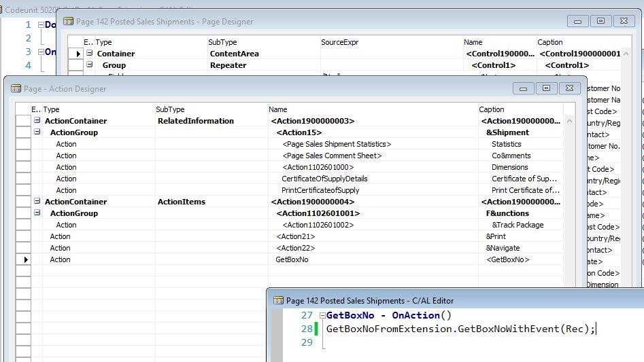This screenshot has width=644, height=362.
Task: Collapse the &Shipment ActionGroup node
Action: tap(37, 132)
